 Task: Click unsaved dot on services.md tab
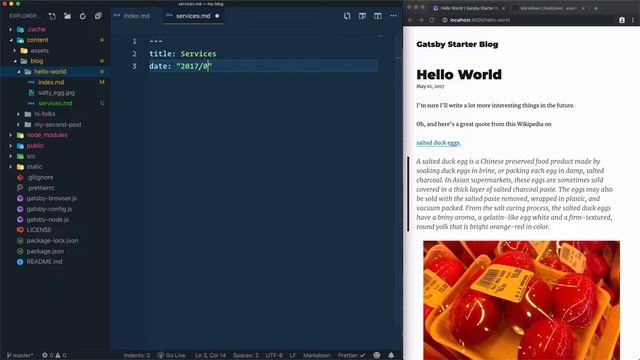tap(217, 16)
